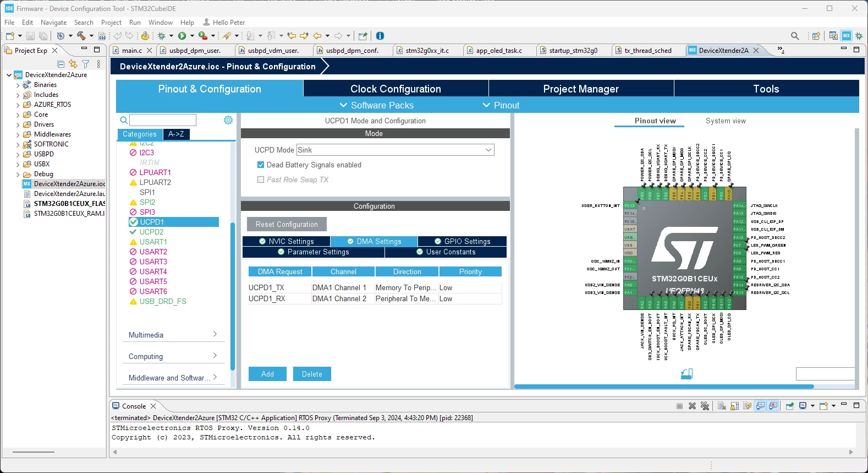Click the blue information icon in toolbar

tap(380, 36)
